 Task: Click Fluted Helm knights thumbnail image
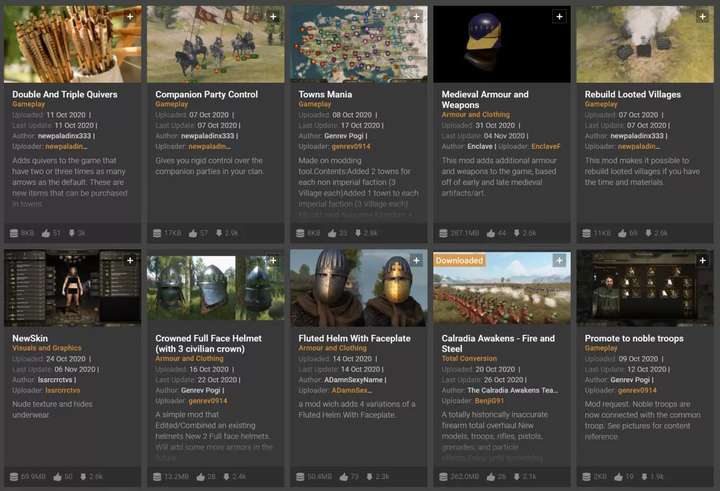point(359,288)
